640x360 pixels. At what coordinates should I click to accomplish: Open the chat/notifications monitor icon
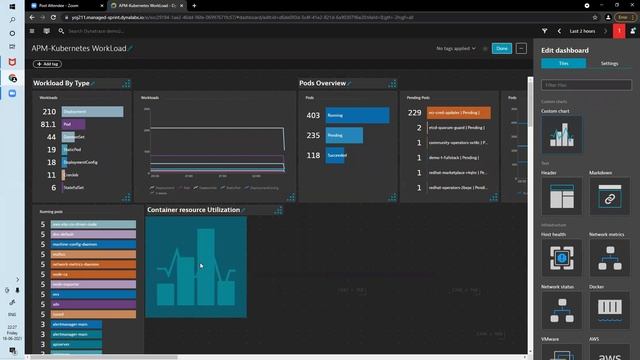[47, 31]
